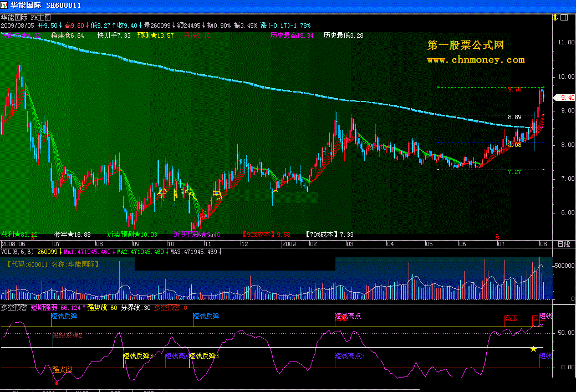Click the yellow anchor icon above the price axis
Screen dimensions: 576x392
click(555, 18)
